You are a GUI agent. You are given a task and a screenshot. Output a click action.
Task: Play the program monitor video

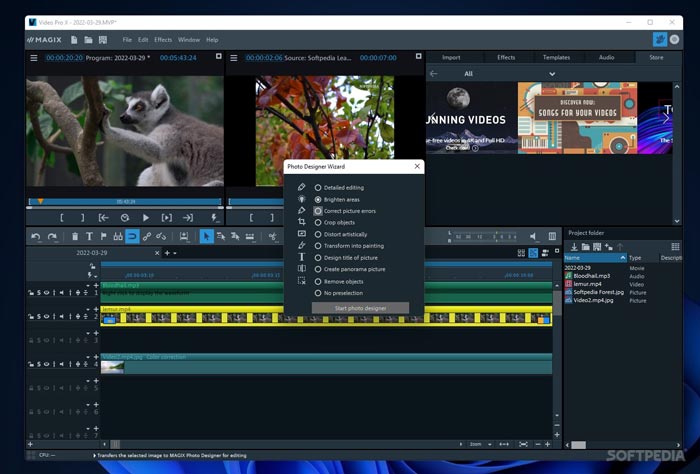146,218
